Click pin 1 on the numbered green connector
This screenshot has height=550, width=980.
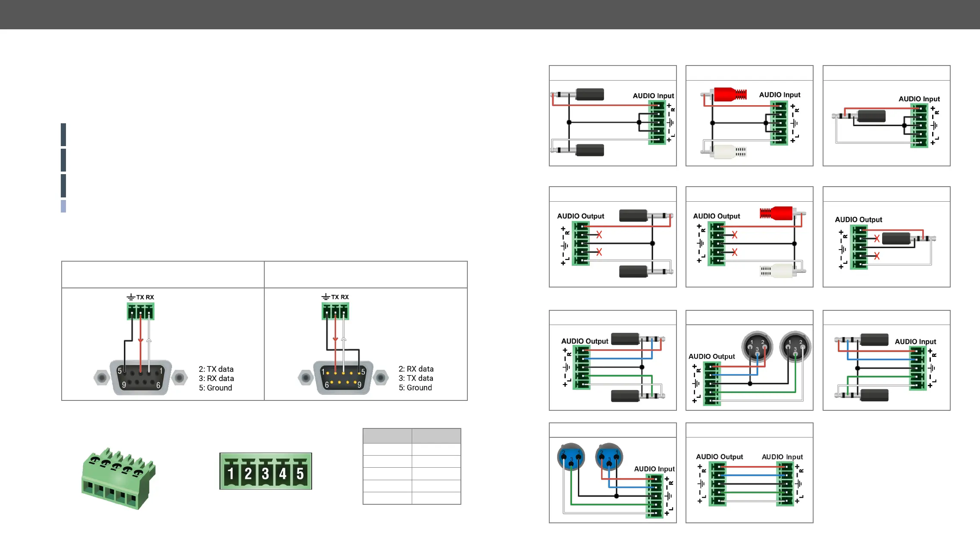point(231,473)
